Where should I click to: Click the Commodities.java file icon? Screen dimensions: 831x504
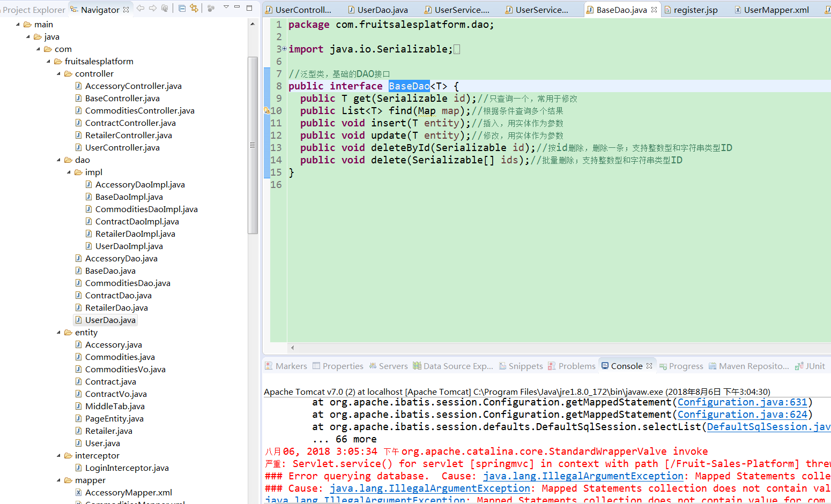point(79,357)
